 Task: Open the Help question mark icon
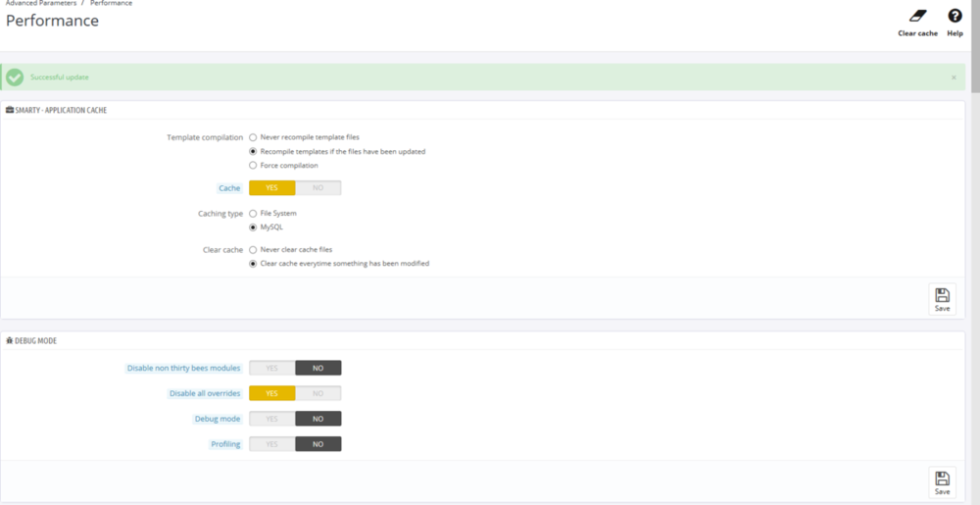tap(955, 17)
